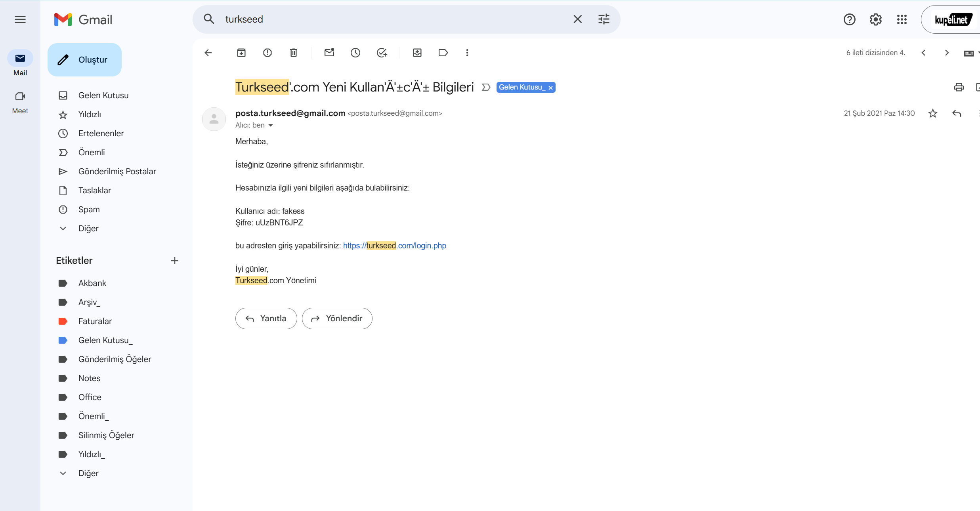The image size is (980, 511).
Task: Open more actions three-dot menu
Action: click(467, 53)
